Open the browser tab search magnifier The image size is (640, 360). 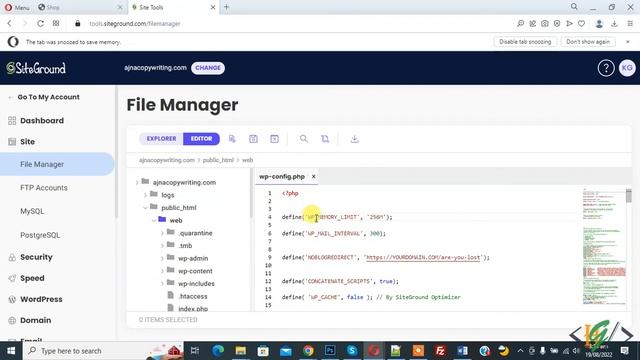tap(574, 7)
